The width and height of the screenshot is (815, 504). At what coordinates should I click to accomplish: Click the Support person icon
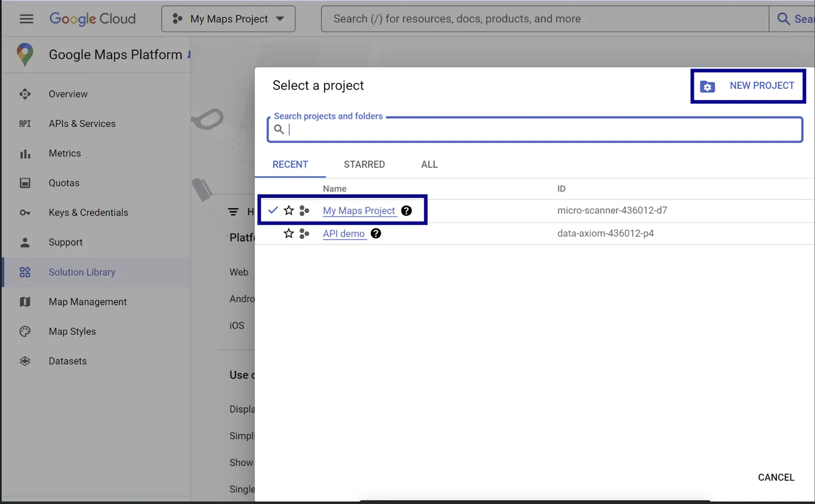click(x=25, y=242)
